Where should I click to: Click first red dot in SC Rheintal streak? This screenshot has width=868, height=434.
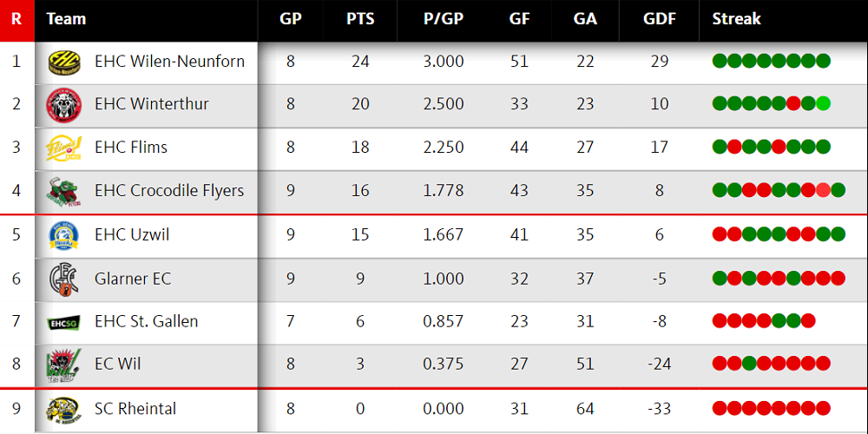(x=719, y=409)
